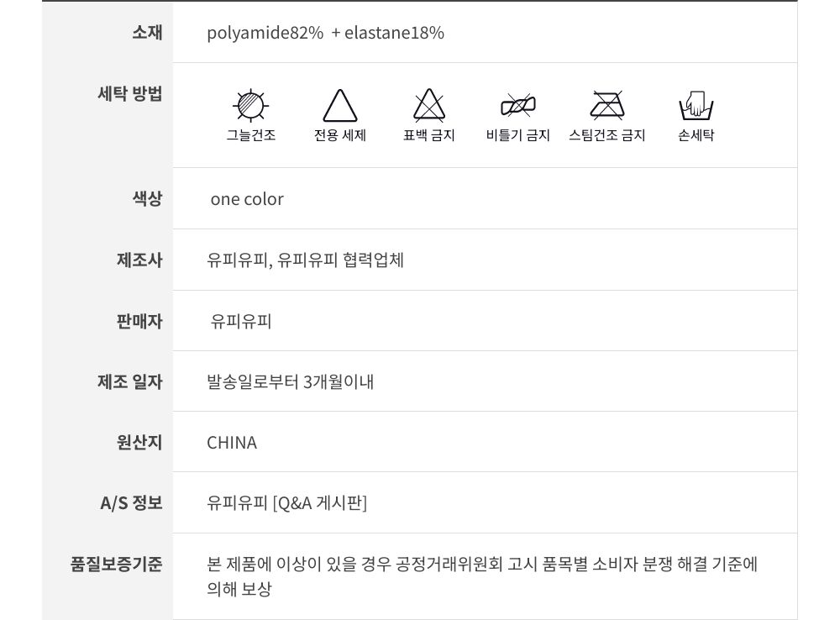840x620 pixels.
Task: Click the dedicated detergent triangle icon
Action: click(x=340, y=107)
